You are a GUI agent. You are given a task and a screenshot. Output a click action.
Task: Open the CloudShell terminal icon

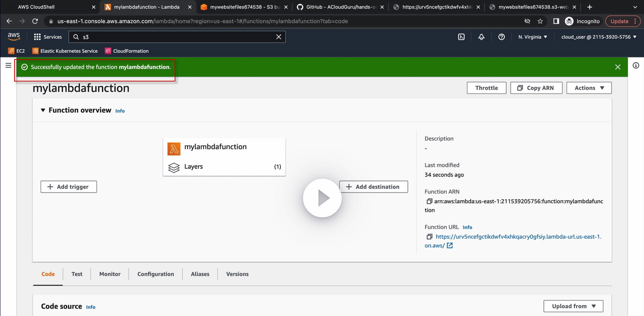(461, 37)
